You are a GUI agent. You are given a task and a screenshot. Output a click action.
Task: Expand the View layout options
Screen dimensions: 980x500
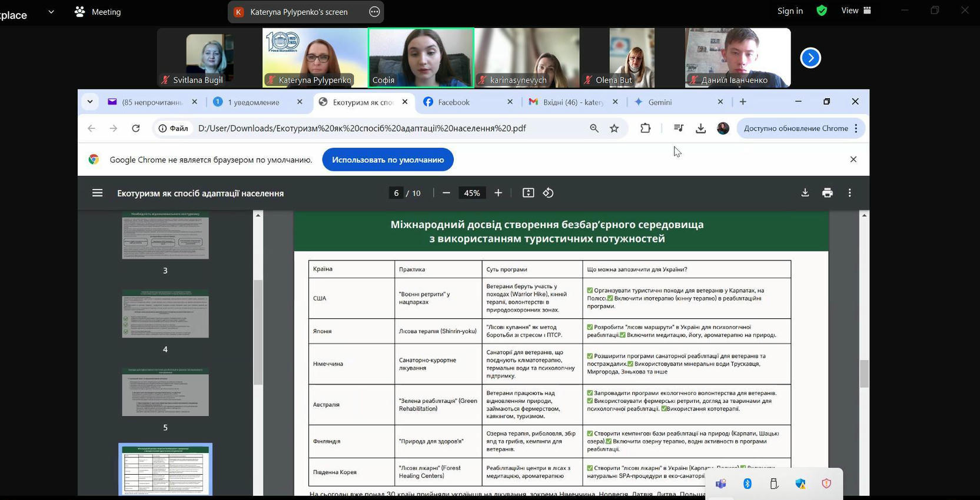tap(856, 11)
